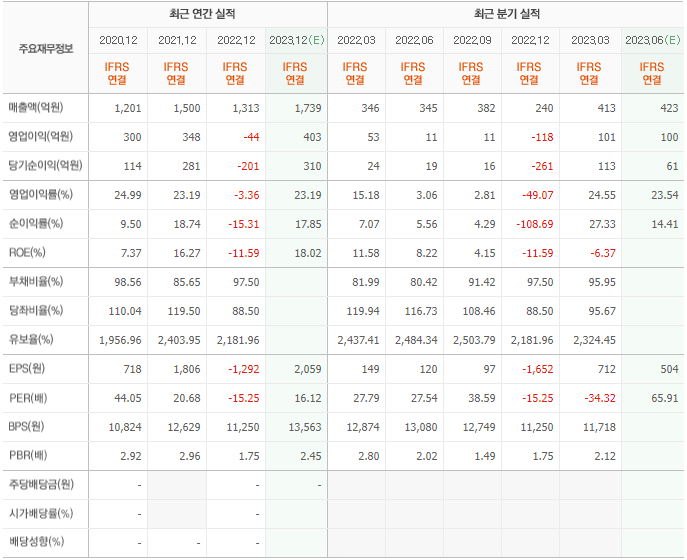Select the 당좌비율(%) row label
Image resolution: width=687 pixels, height=560 pixels.
pos(36,310)
